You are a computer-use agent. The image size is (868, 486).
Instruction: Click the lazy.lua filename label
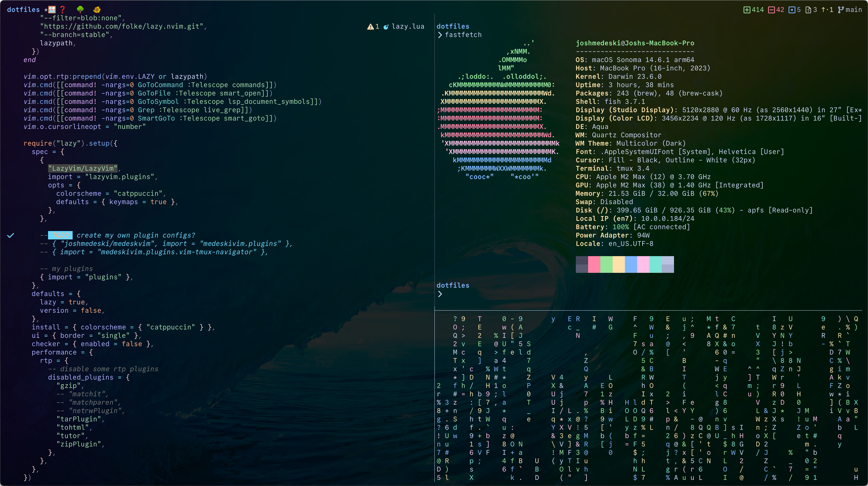408,26
